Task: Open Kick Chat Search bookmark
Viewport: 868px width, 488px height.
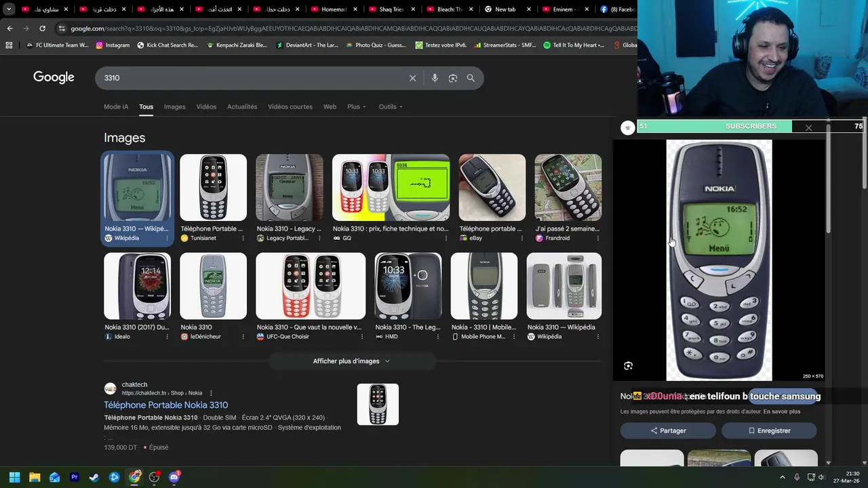Action: (167, 45)
